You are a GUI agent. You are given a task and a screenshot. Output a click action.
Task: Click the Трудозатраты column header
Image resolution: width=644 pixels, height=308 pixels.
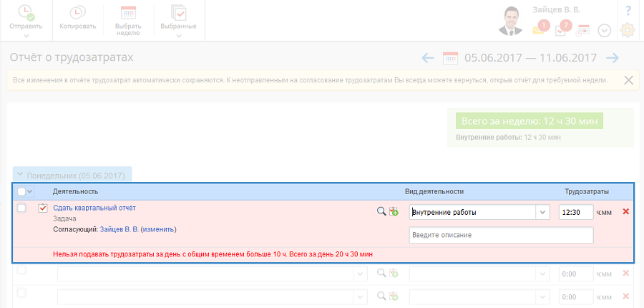pos(587,191)
